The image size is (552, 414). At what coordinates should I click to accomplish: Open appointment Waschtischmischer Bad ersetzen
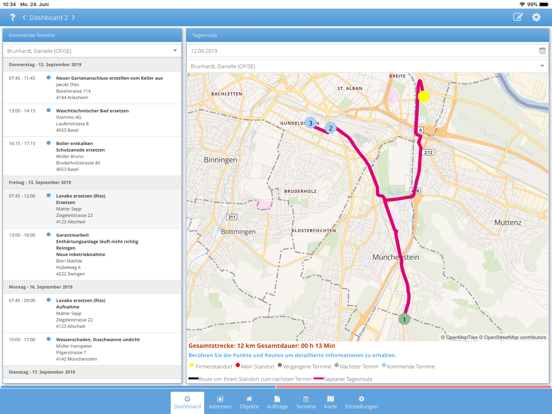click(x=92, y=120)
